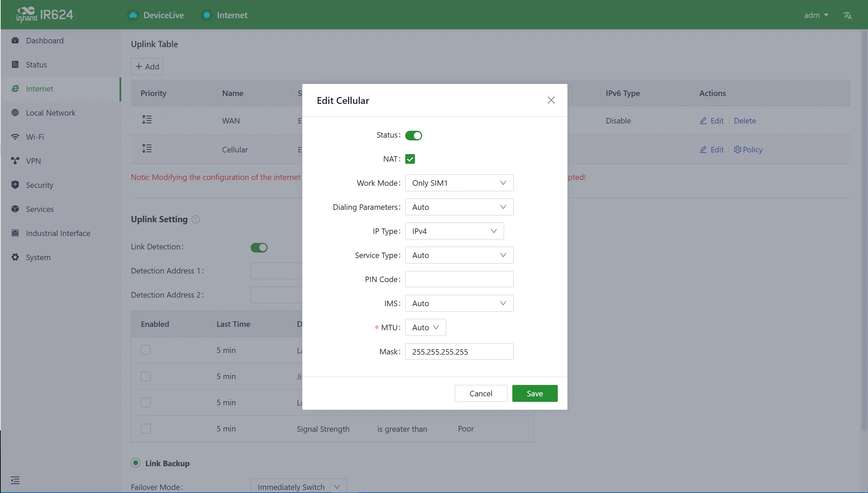Screen dimensions: 868x493
Task: Open the IMS dropdown
Action: pos(459,303)
